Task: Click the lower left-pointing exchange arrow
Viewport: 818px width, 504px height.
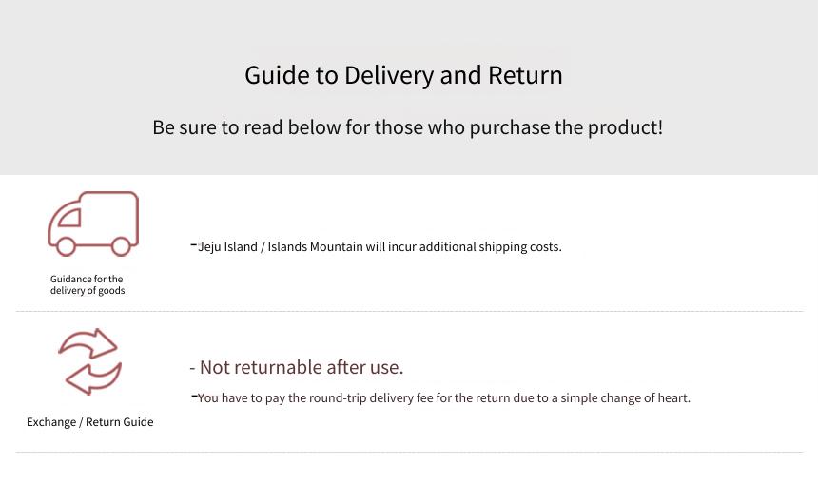Action: 93,378
